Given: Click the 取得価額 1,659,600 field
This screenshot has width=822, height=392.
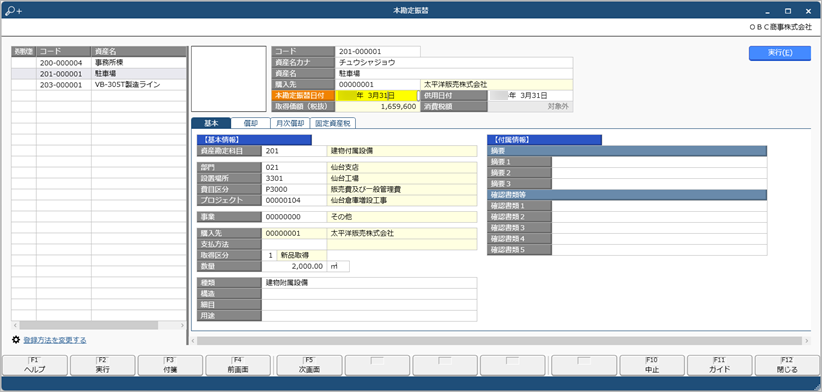Looking at the screenshot, I should (x=376, y=106).
